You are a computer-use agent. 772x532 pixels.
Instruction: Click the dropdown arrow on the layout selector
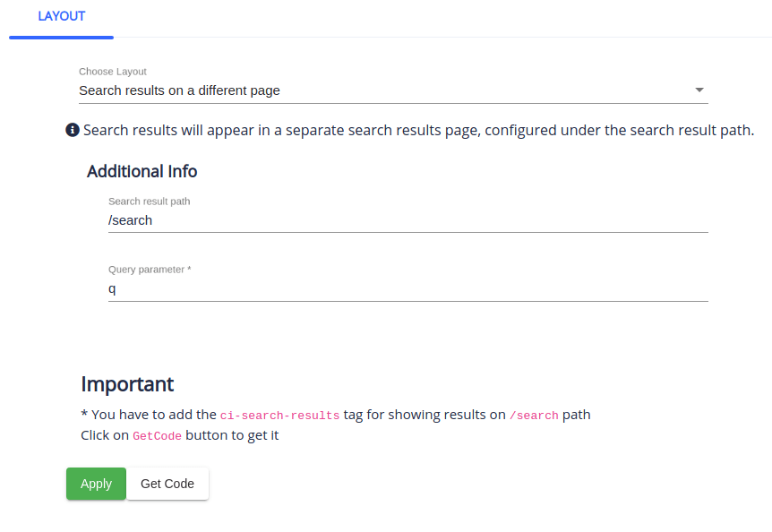point(699,90)
